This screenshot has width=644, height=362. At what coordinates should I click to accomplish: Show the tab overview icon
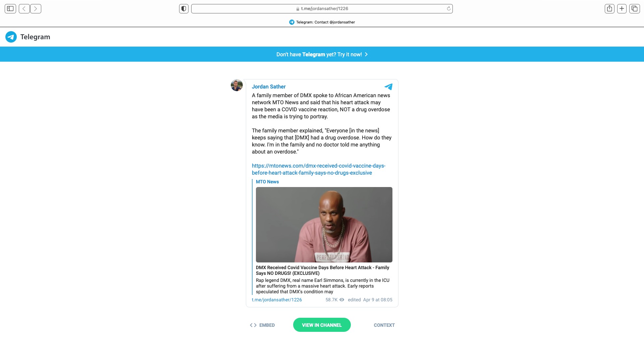click(634, 9)
